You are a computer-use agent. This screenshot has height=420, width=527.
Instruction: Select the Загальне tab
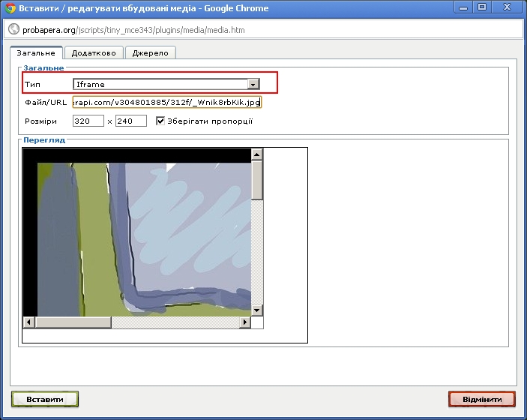point(35,53)
